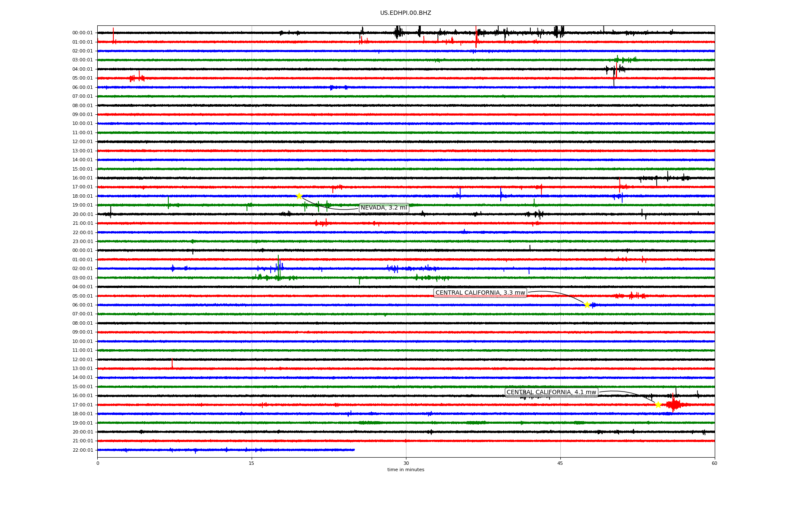Click the red 4.1 mw earthquake waveform burst

pos(673,405)
